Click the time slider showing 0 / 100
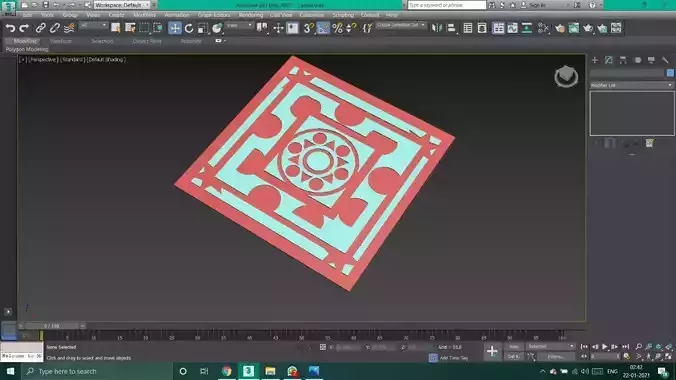676x380 pixels. click(x=52, y=326)
